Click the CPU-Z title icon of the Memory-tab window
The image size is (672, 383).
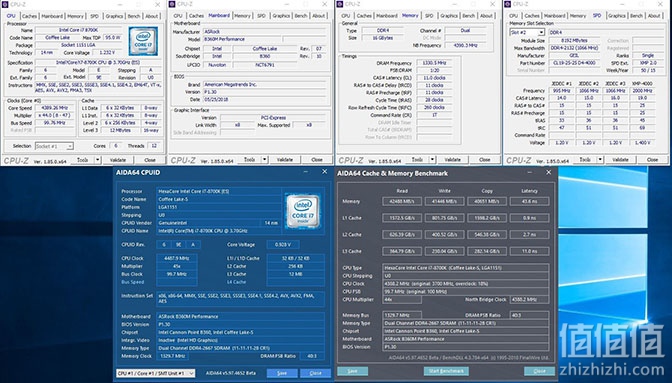(340, 4)
